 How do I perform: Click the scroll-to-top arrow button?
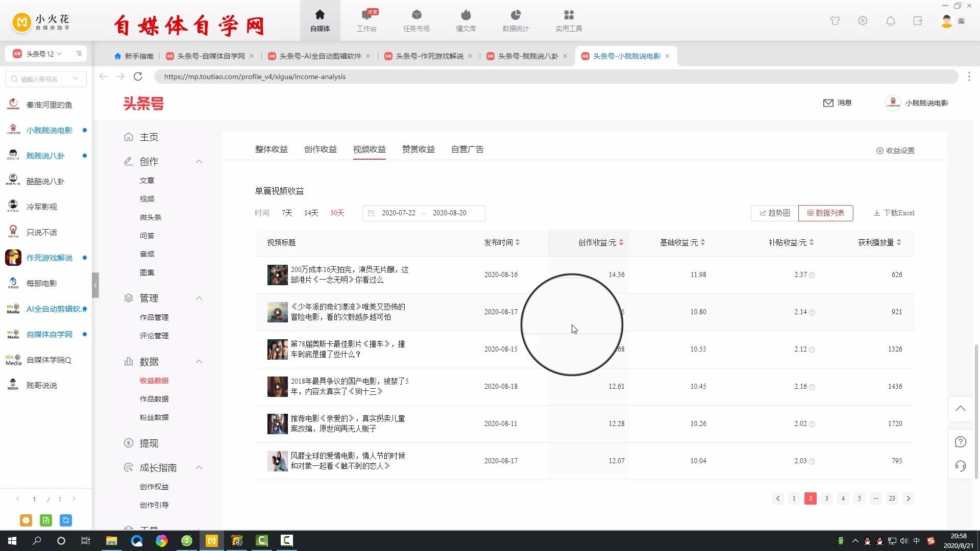960,409
